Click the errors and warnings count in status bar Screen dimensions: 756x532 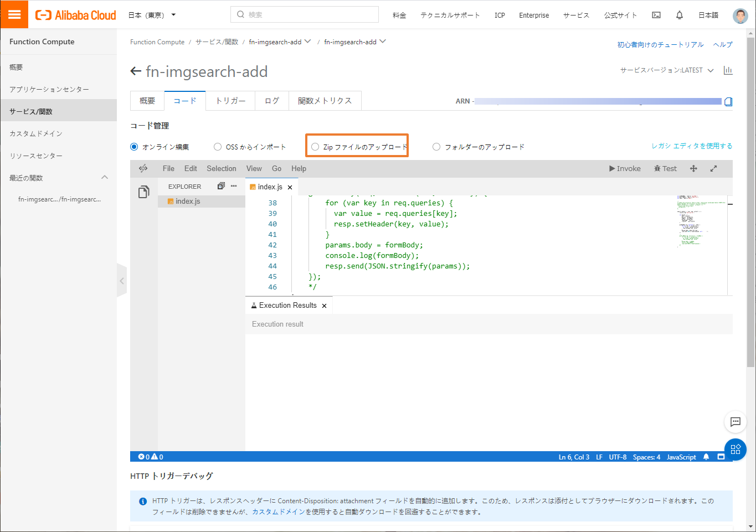coord(151,457)
